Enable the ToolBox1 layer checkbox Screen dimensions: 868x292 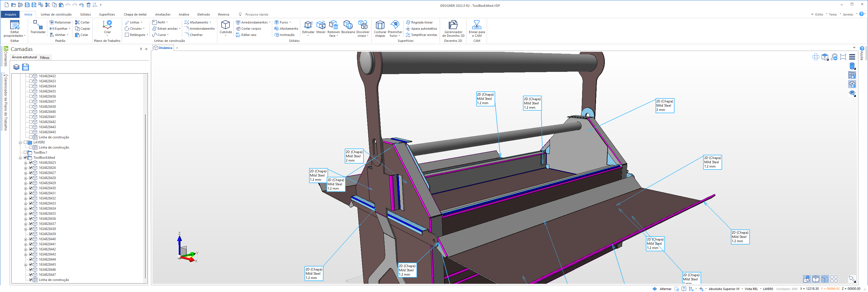pos(25,153)
